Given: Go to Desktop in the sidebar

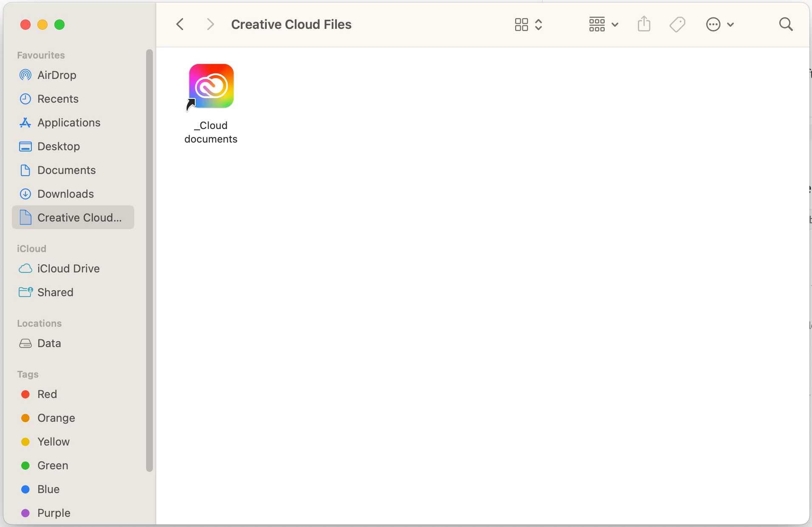Looking at the screenshot, I should pyautogui.click(x=73, y=146).
